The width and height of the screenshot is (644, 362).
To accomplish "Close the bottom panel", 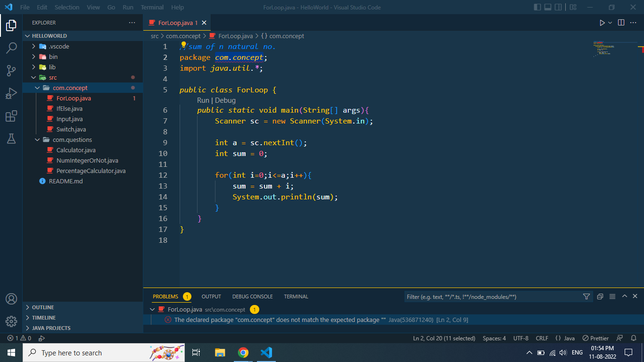I will tap(635, 296).
